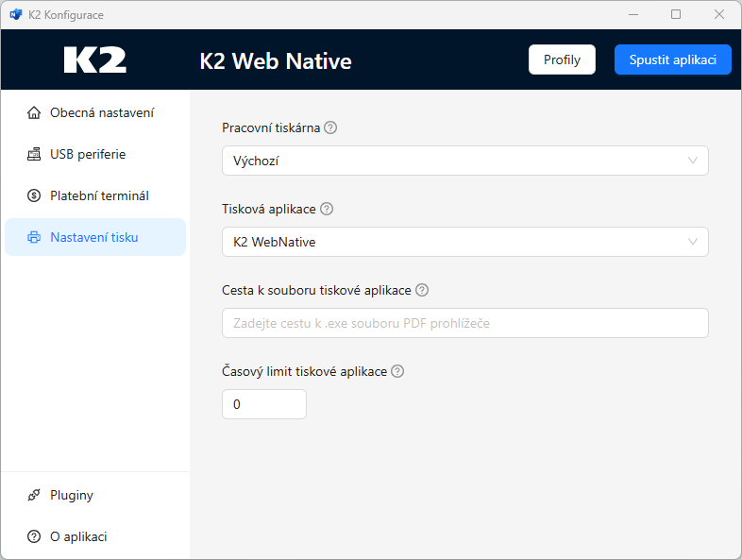The width and height of the screenshot is (742, 560).
Task: Click the Pracovní tiskárna label
Action: [x=271, y=127]
